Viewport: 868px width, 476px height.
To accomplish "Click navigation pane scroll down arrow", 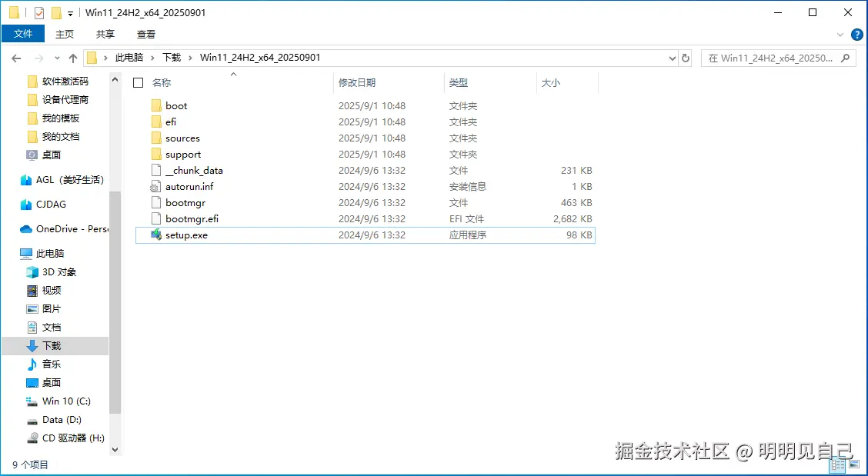I will coord(115,449).
